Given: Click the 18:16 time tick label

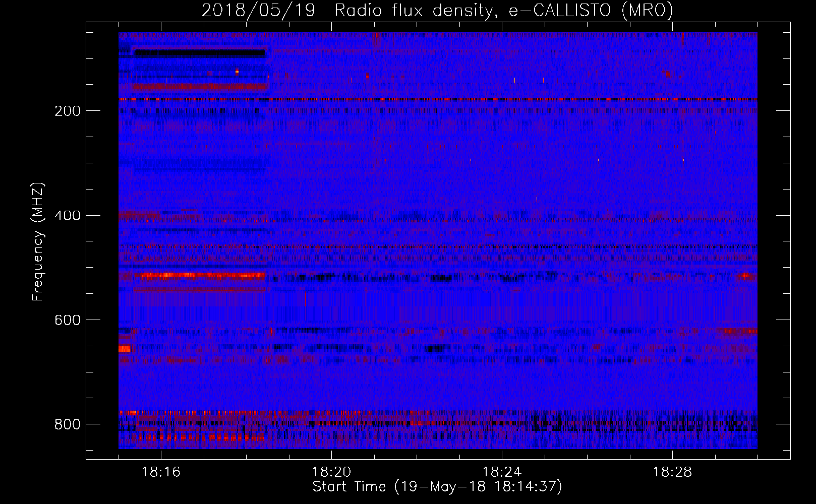Looking at the screenshot, I should click(161, 472).
